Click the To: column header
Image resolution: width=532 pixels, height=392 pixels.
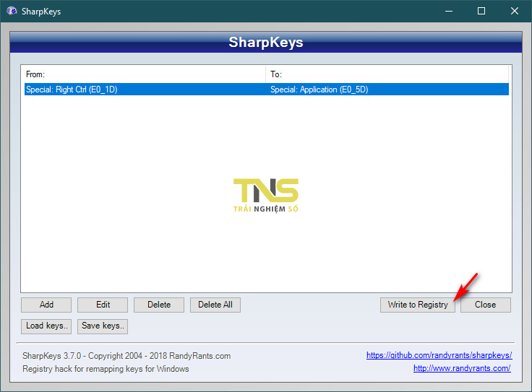coord(387,74)
